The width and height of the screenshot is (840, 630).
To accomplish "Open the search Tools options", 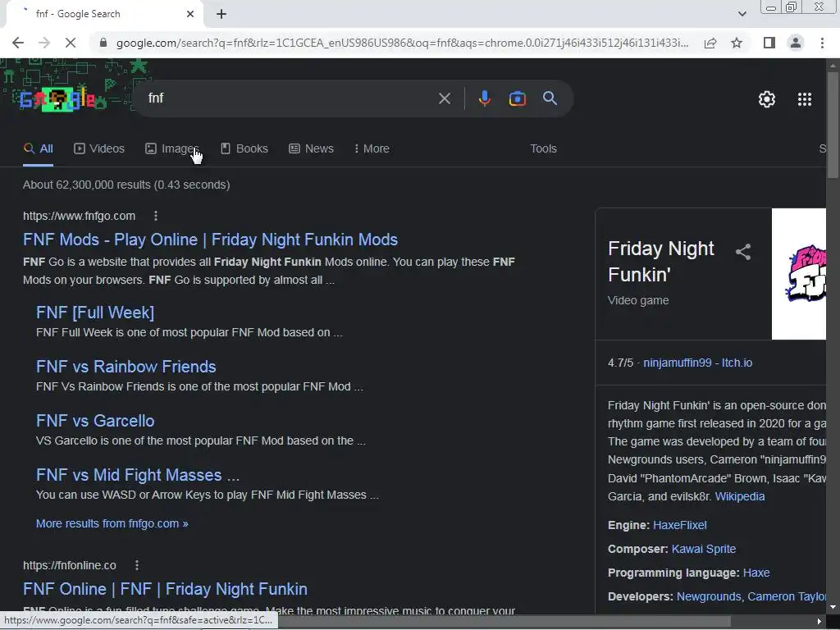I will pos(543,149).
